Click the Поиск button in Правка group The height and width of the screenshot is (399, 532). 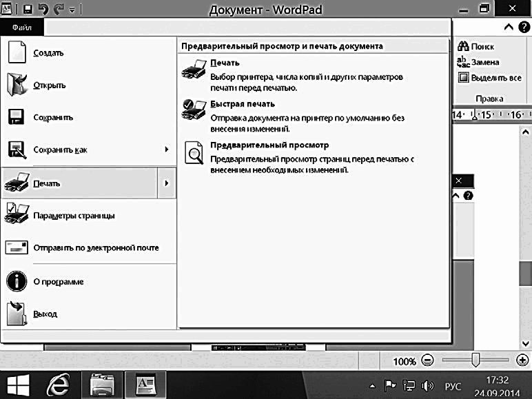pos(475,46)
